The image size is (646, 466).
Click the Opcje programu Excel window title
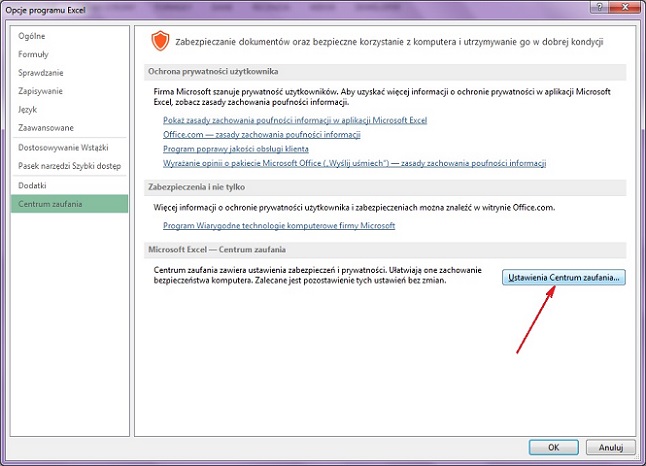pos(45,10)
